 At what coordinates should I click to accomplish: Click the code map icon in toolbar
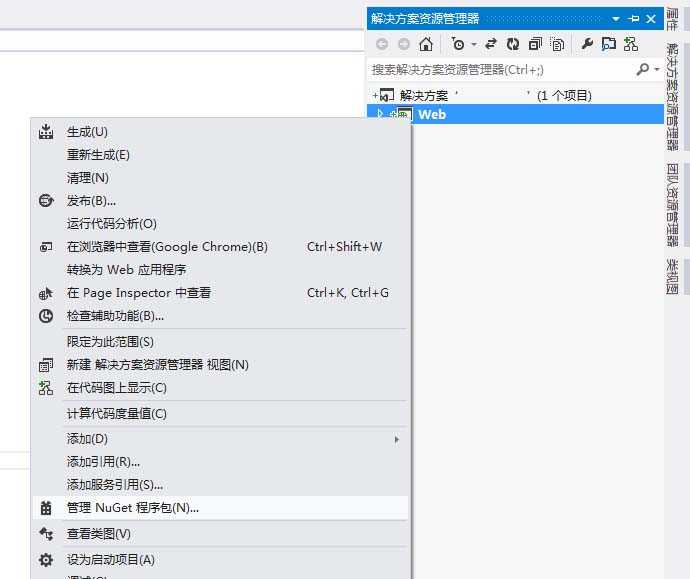631,44
